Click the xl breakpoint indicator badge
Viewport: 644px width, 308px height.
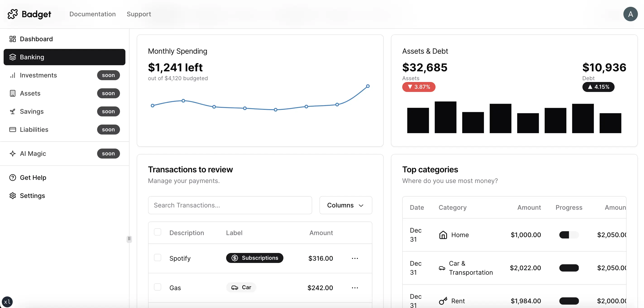click(7, 302)
